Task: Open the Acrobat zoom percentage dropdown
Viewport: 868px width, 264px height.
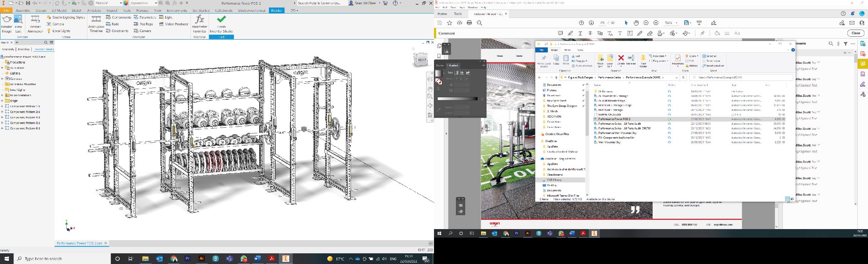Action: click(x=676, y=23)
